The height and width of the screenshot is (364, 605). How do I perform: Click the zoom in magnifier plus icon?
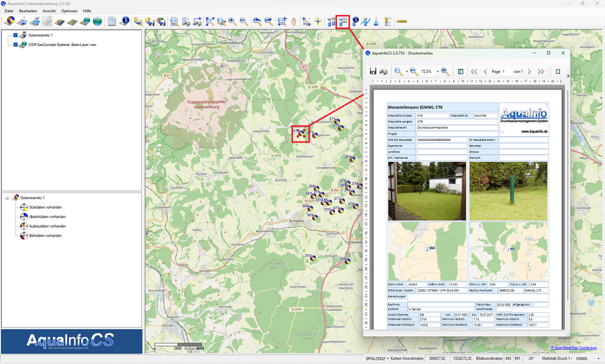pyautogui.click(x=232, y=21)
